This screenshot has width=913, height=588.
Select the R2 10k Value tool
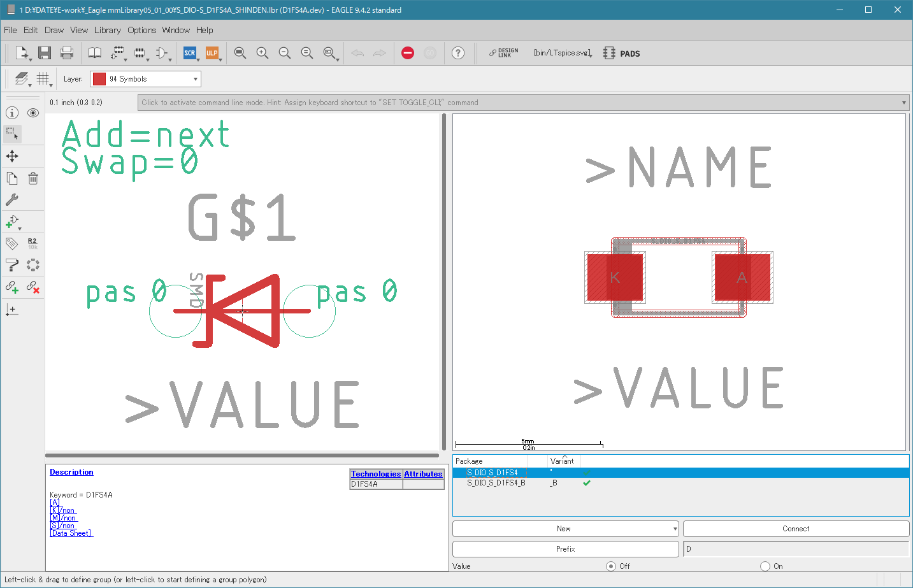coord(33,243)
